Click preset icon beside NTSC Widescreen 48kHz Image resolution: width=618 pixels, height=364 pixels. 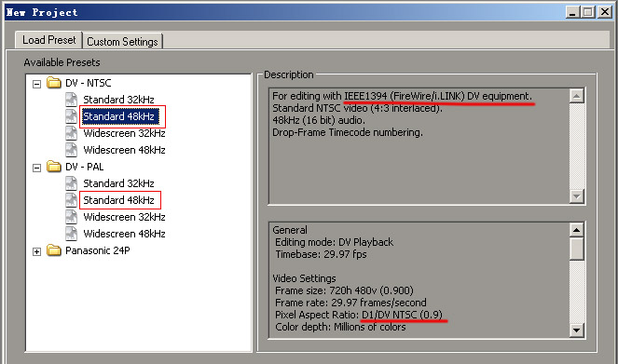pos(72,150)
